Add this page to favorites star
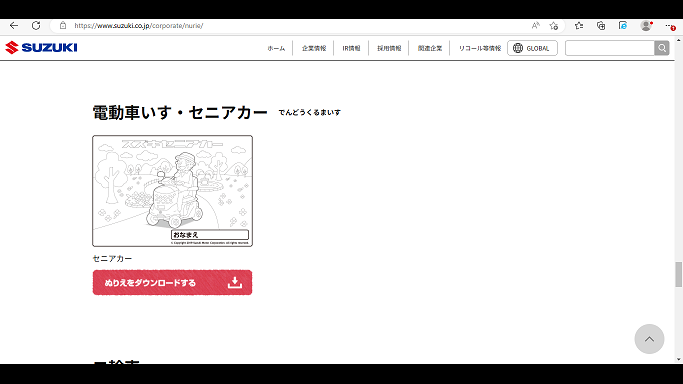This screenshot has width=683, height=384. pos(554,26)
